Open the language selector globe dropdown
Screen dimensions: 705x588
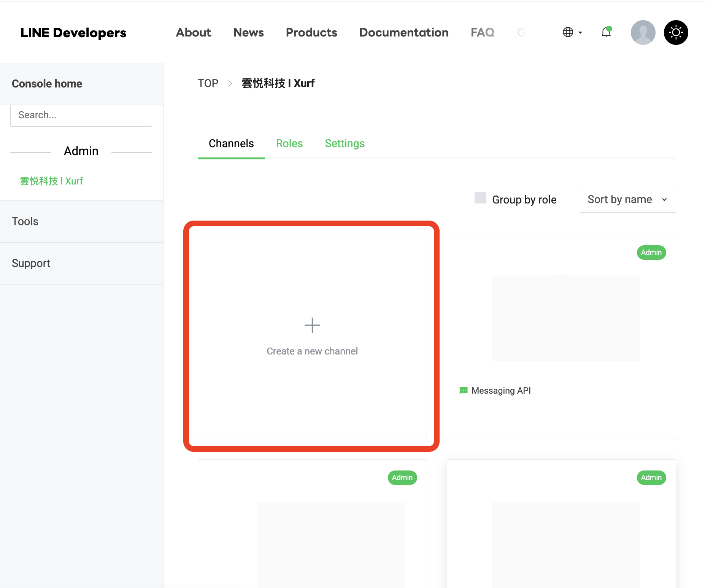(x=572, y=32)
